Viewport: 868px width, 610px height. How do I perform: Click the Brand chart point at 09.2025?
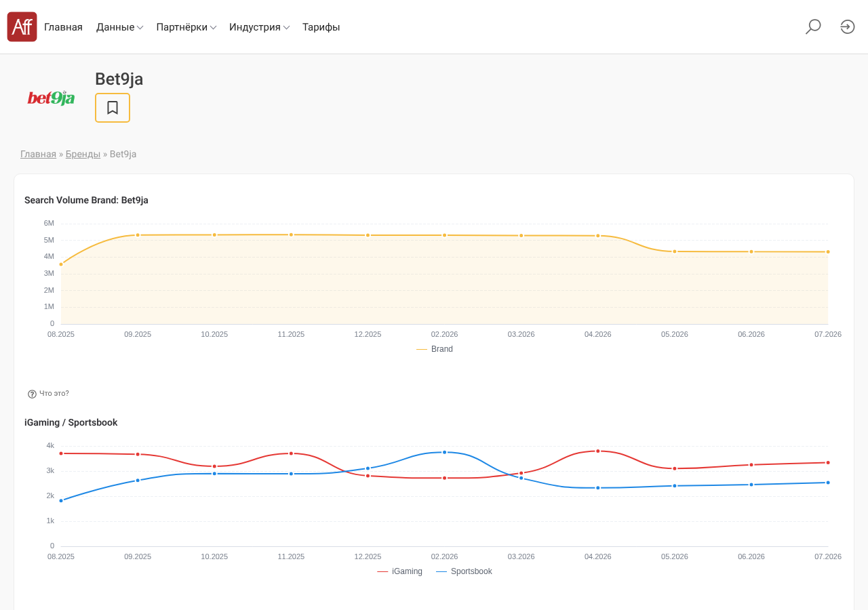(x=138, y=235)
